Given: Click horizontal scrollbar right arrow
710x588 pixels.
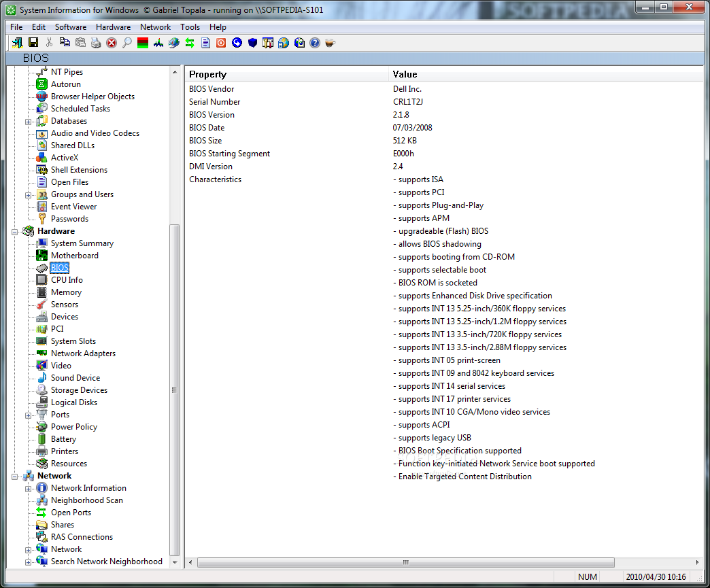Looking at the screenshot, I should coord(697,562).
